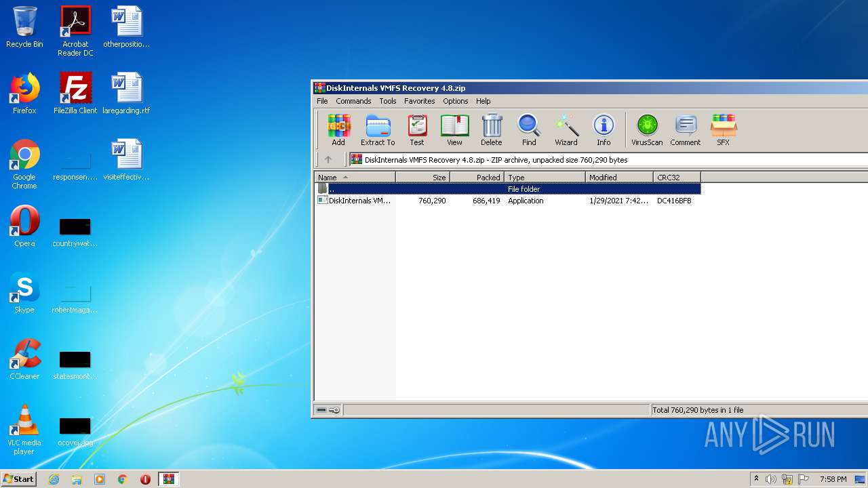Select the CCleaner desktop shortcut
This screenshot has width=868, height=488.
[x=24, y=359]
